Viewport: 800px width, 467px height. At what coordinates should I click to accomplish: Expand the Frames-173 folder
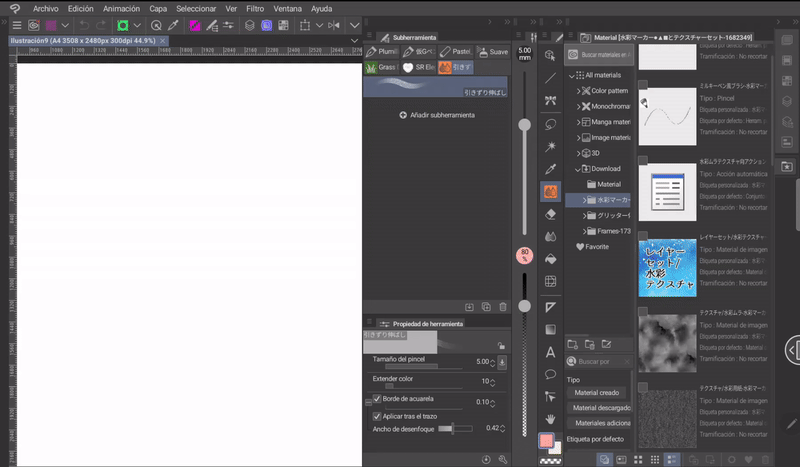(585, 231)
